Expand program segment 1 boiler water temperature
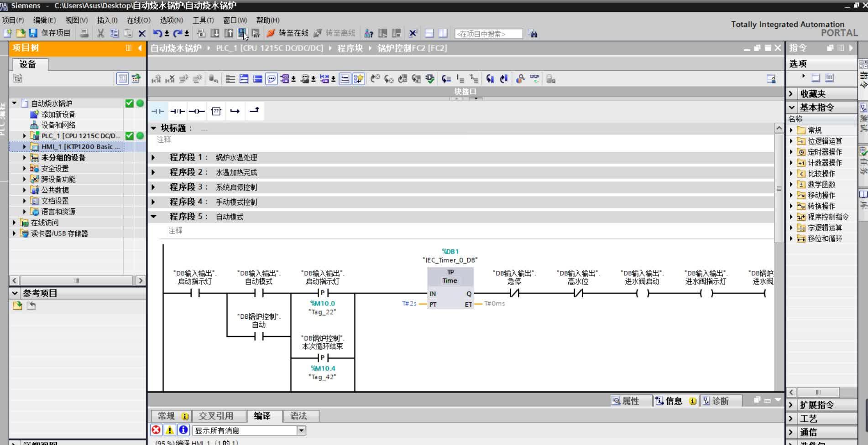This screenshot has height=445, width=868. 154,158
